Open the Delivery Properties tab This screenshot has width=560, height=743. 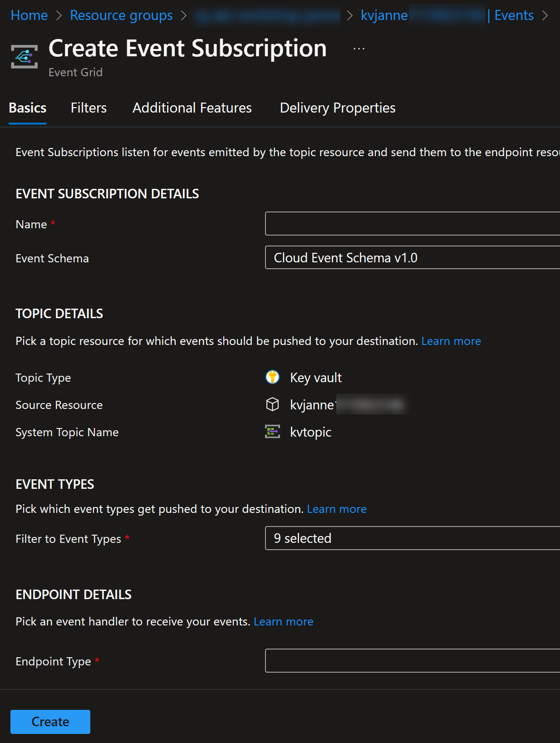338,108
